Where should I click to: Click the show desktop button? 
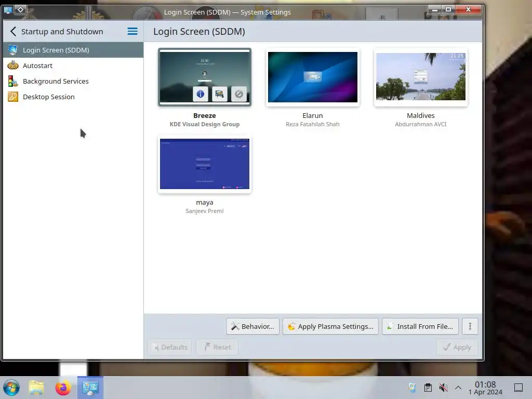518,388
